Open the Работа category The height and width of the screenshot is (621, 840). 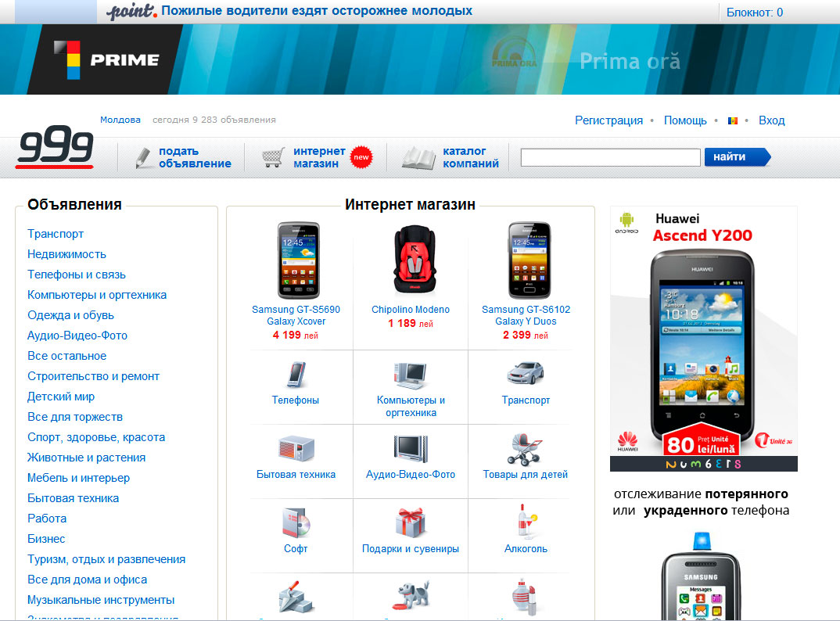pos(47,519)
